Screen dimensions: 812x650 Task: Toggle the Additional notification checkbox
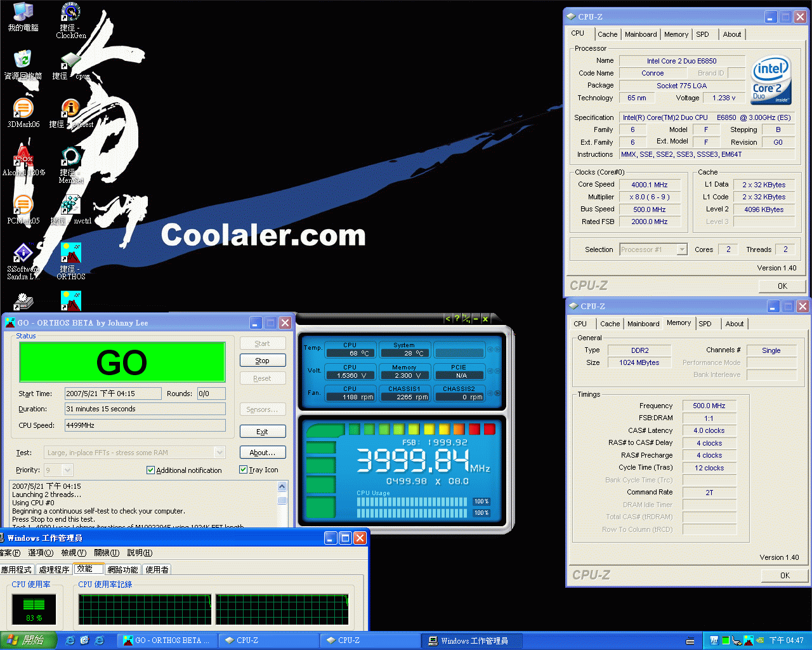(x=150, y=470)
